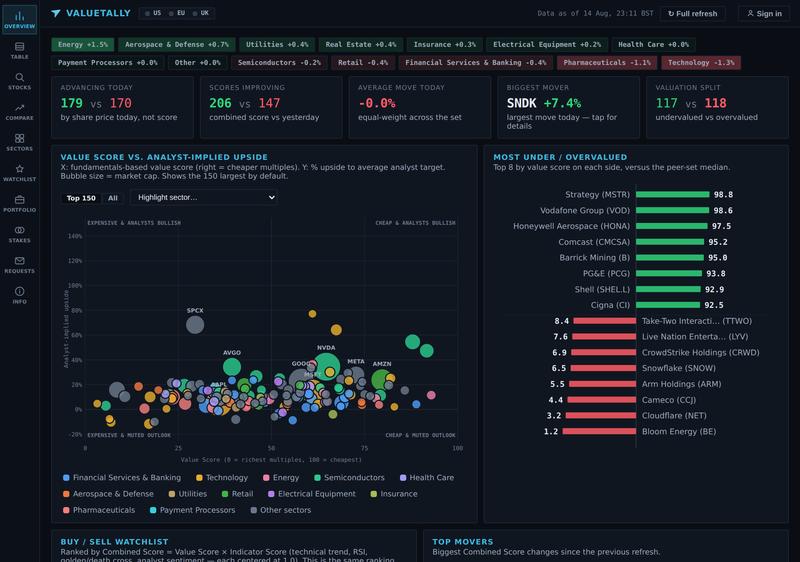Select the All chart option
Viewport: 800px width, 562px height.
click(x=113, y=198)
